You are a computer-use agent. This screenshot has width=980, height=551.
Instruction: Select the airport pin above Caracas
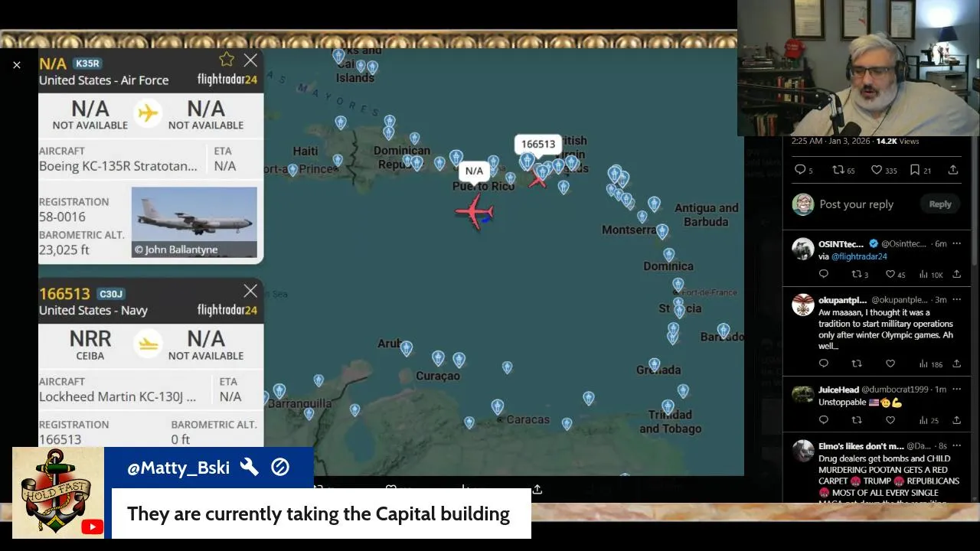pyautogui.click(x=498, y=406)
